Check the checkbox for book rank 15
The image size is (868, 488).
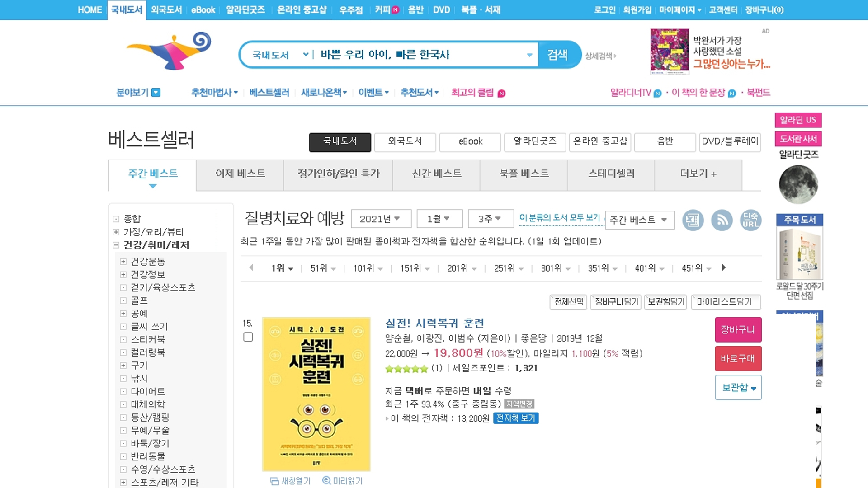pos(248,337)
